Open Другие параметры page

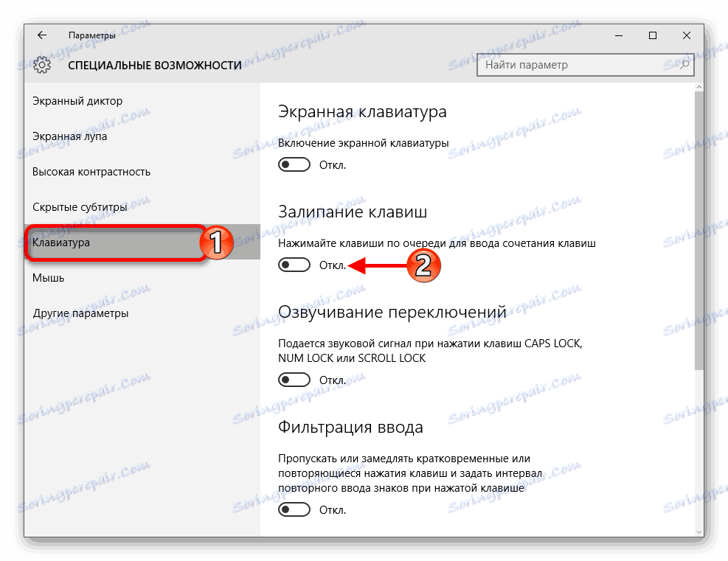pos(80,313)
